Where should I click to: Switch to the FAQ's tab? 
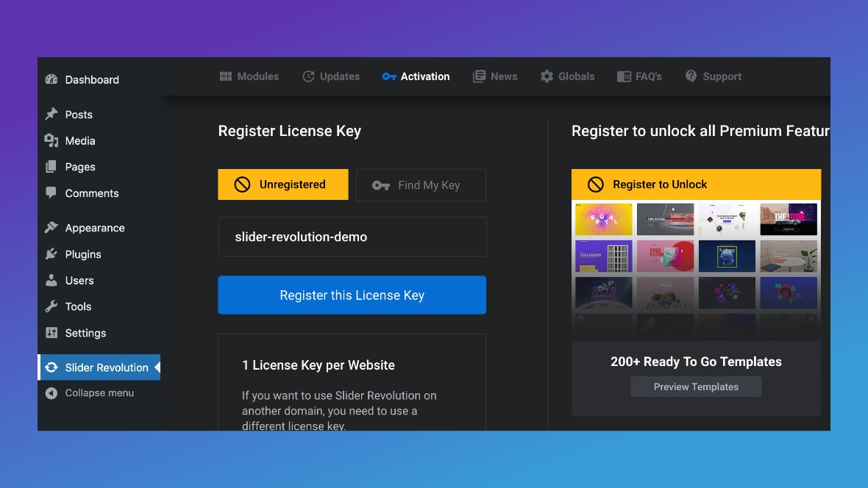click(639, 76)
